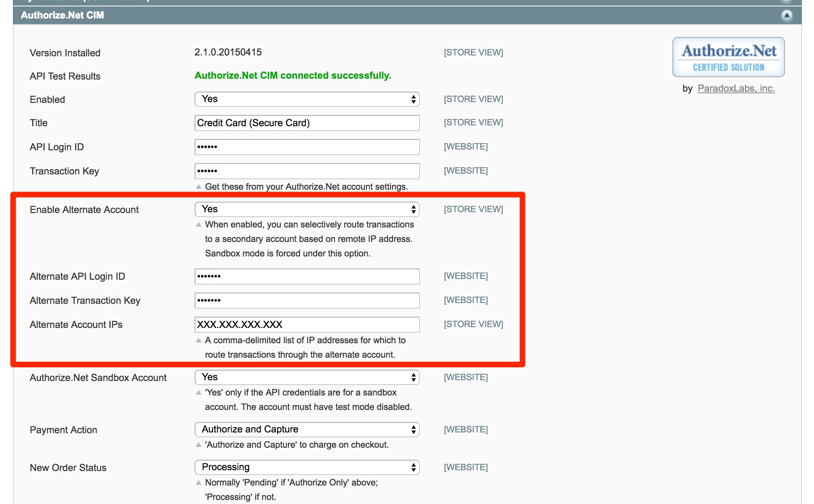This screenshot has height=504, width=814.
Task: Open the Enabled dropdown
Action: [x=307, y=99]
